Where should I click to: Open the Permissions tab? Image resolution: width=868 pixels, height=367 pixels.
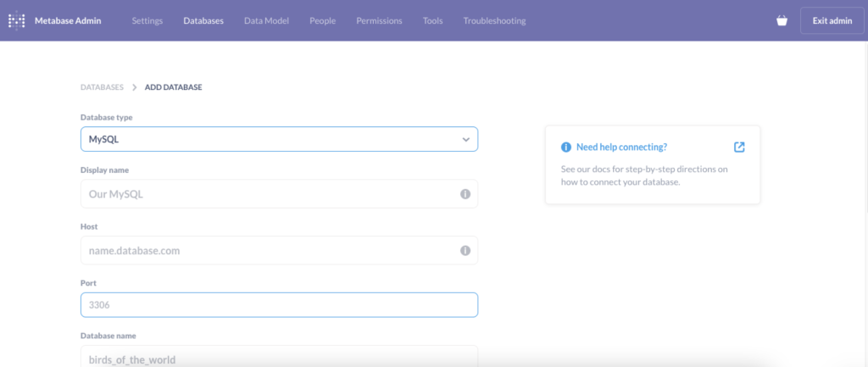[379, 21]
